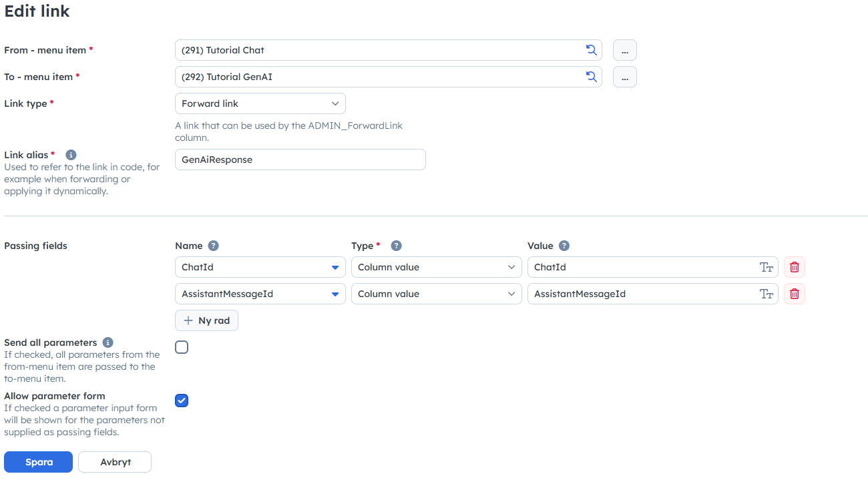Open help icon next to Name header
This screenshot has width=868, height=498.
click(x=213, y=246)
